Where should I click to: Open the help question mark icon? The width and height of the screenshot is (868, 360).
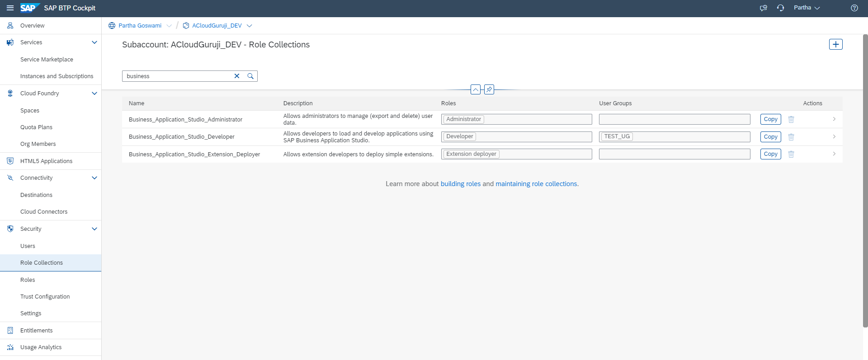point(854,8)
